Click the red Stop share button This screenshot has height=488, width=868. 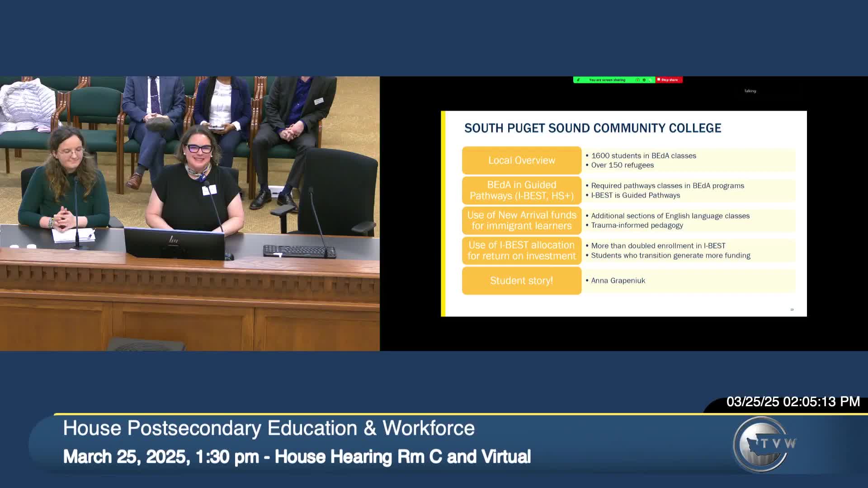click(x=669, y=80)
